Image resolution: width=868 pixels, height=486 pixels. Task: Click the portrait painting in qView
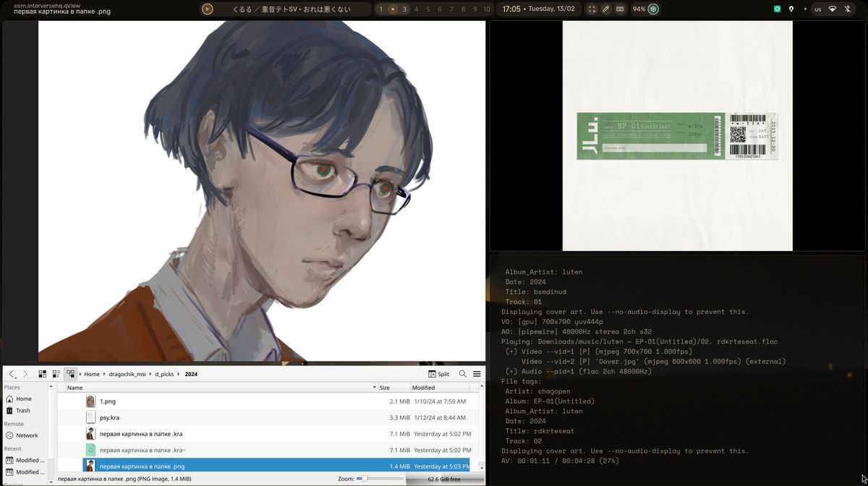point(262,190)
